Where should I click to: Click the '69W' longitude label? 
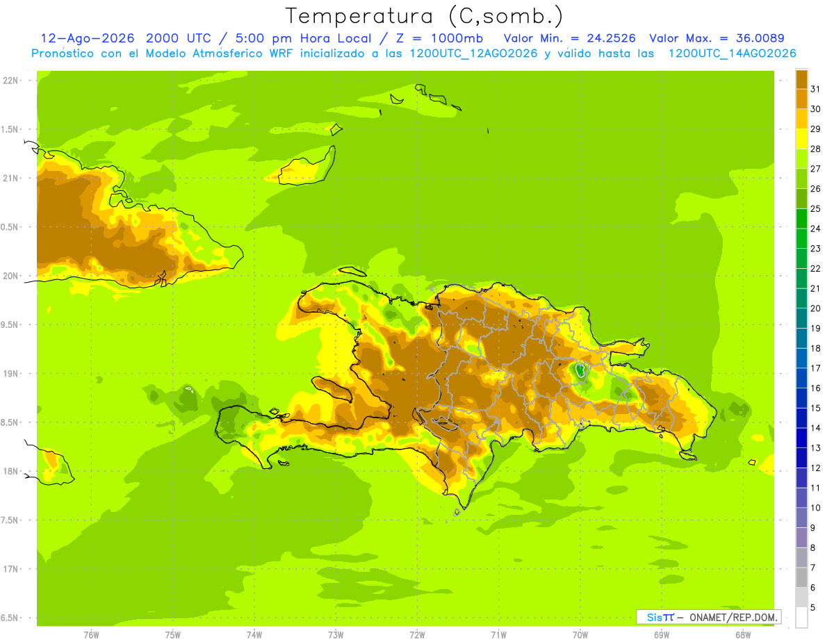(x=662, y=635)
